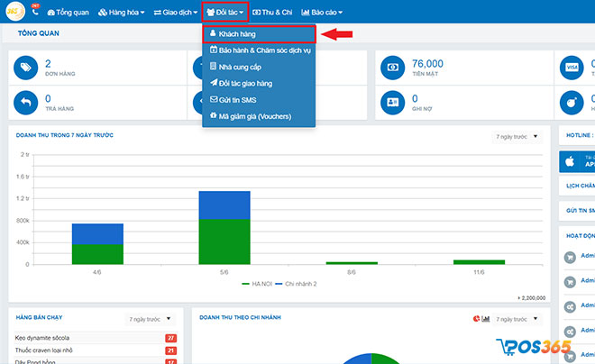Open the Hàng hóa dropdown menu
The height and width of the screenshot is (364, 595).
121,13
